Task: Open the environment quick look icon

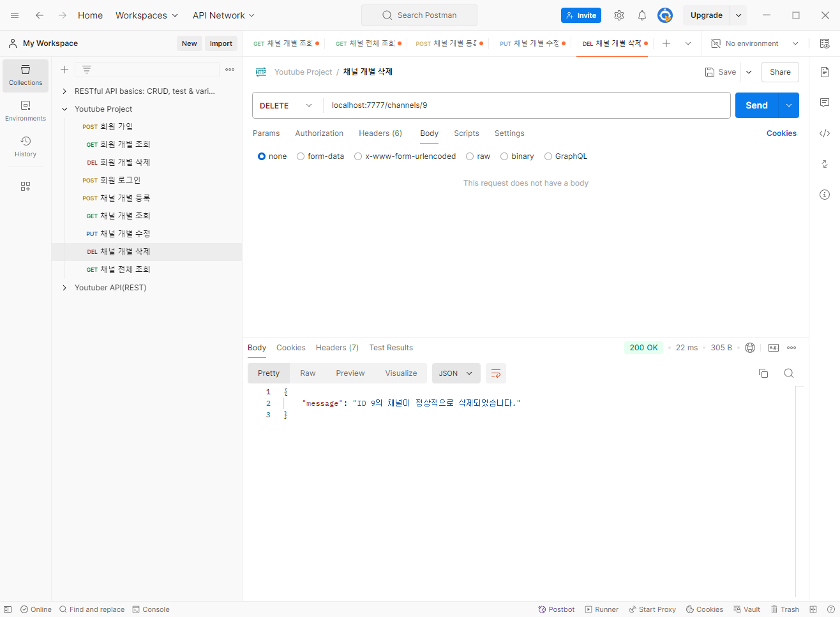Action: pyautogui.click(x=825, y=43)
